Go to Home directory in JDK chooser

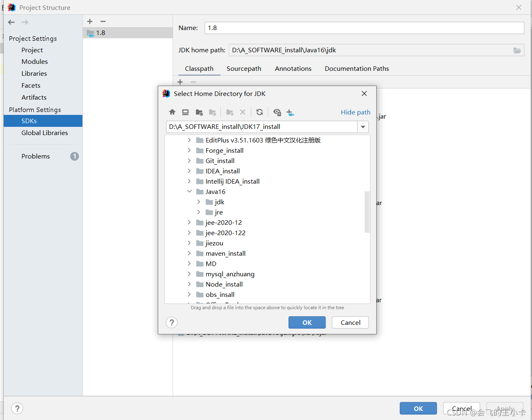(172, 112)
